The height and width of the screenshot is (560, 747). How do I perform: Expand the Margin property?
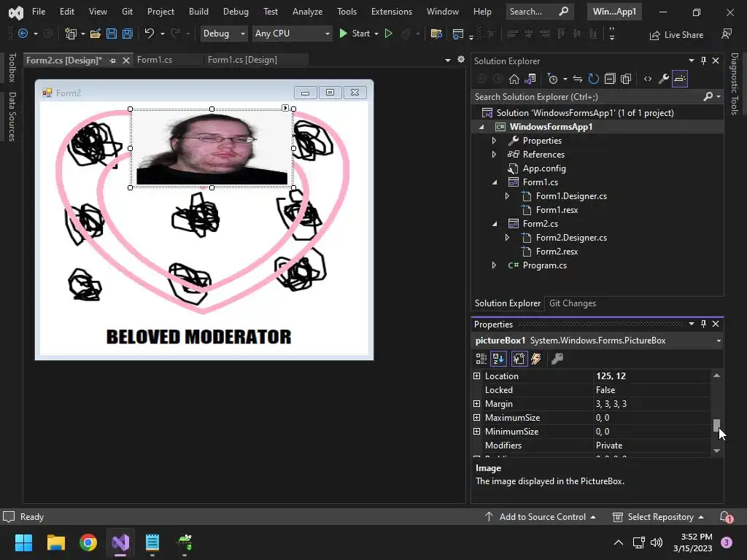pyautogui.click(x=476, y=403)
